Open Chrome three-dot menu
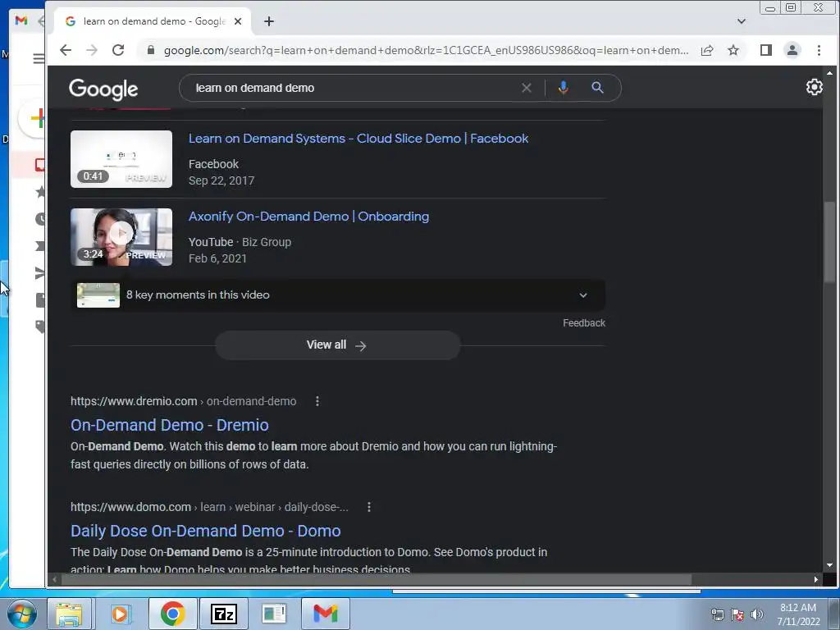840x630 pixels. point(819,50)
